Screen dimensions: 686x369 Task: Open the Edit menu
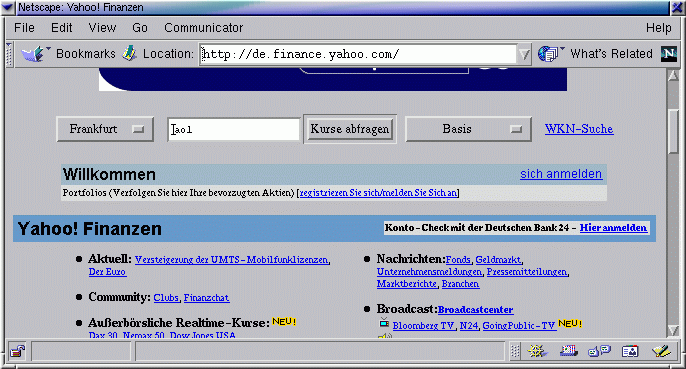pyautogui.click(x=61, y=28)
